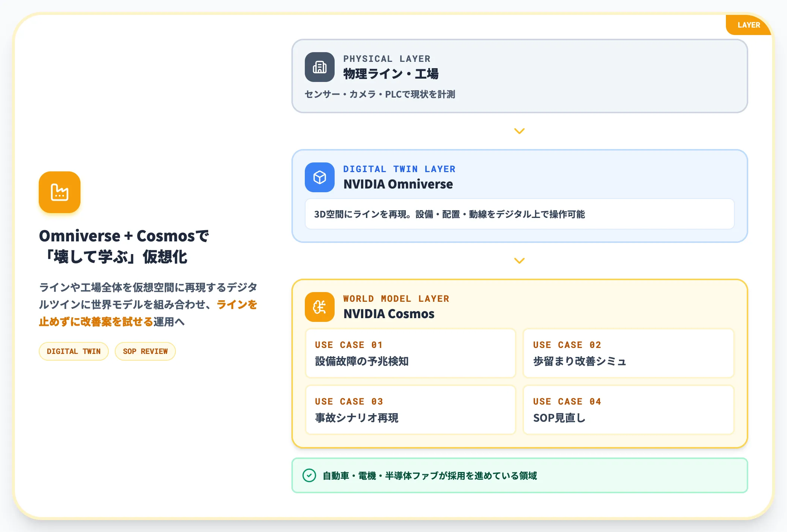Open USE CASE 02 歩留まり改善シミュ card
The width and height of the screenshot is (787, 532).
click(629, 353)
